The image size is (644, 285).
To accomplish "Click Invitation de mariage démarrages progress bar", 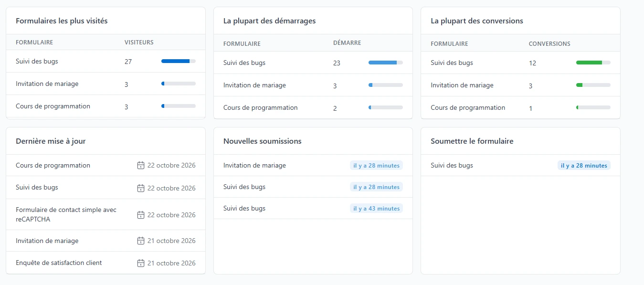I will coord(386,85).
